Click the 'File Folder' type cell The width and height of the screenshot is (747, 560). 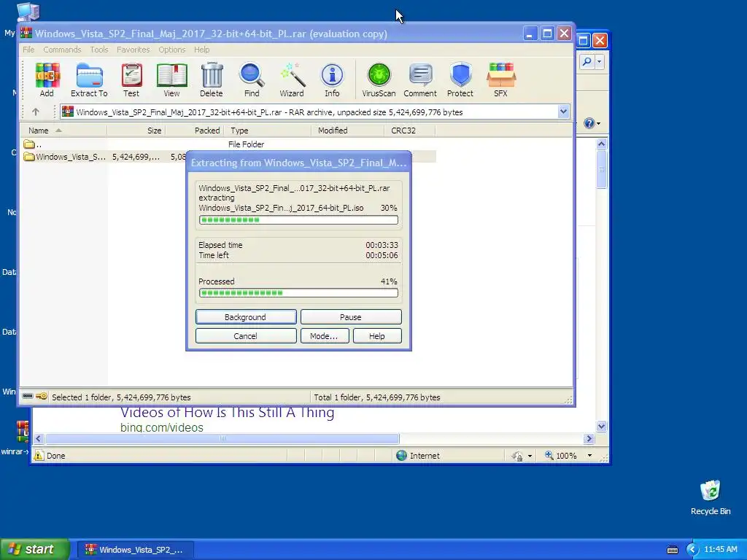[x=246, y=144]
